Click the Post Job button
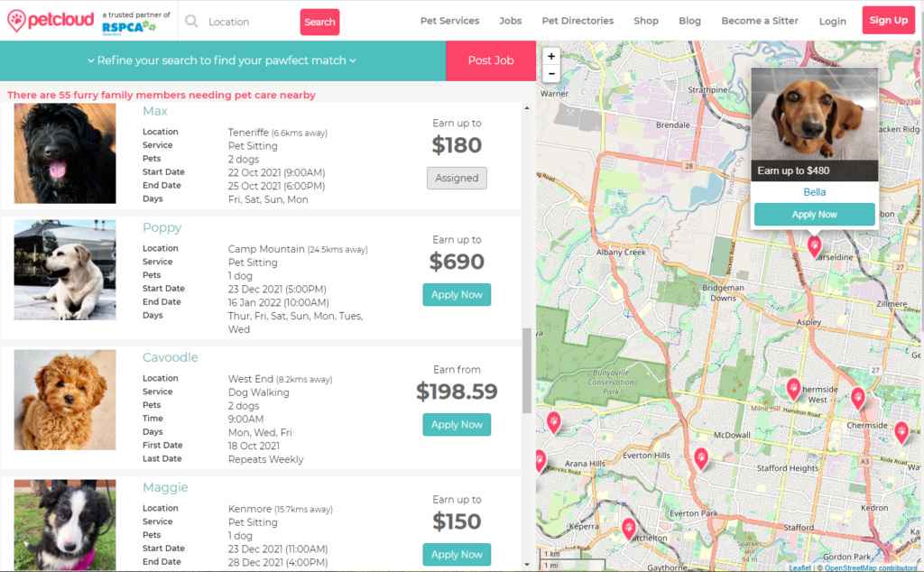Screen dimensions: 924x572 pos(491,60)
